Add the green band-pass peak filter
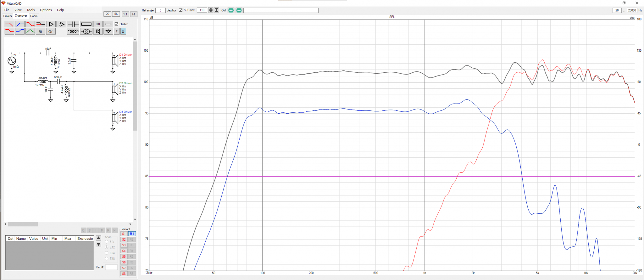The width and height of the screenshot is (644, 280). click(30, 31)
